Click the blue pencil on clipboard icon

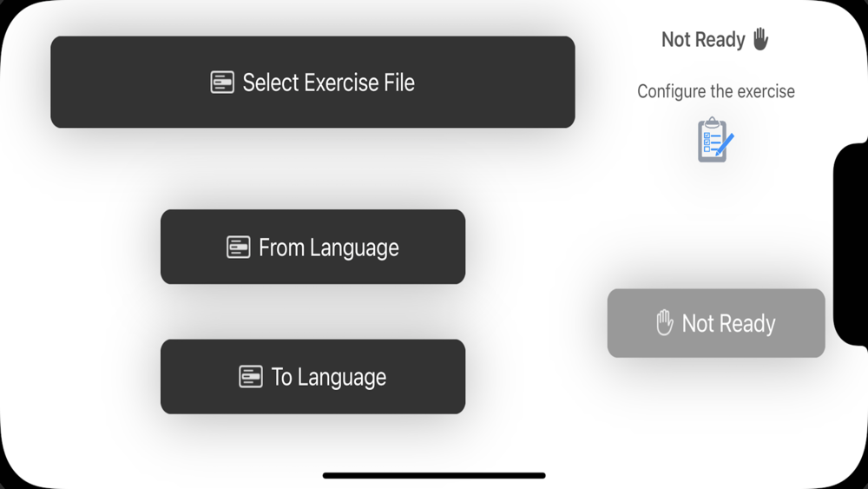pos(724,144)
